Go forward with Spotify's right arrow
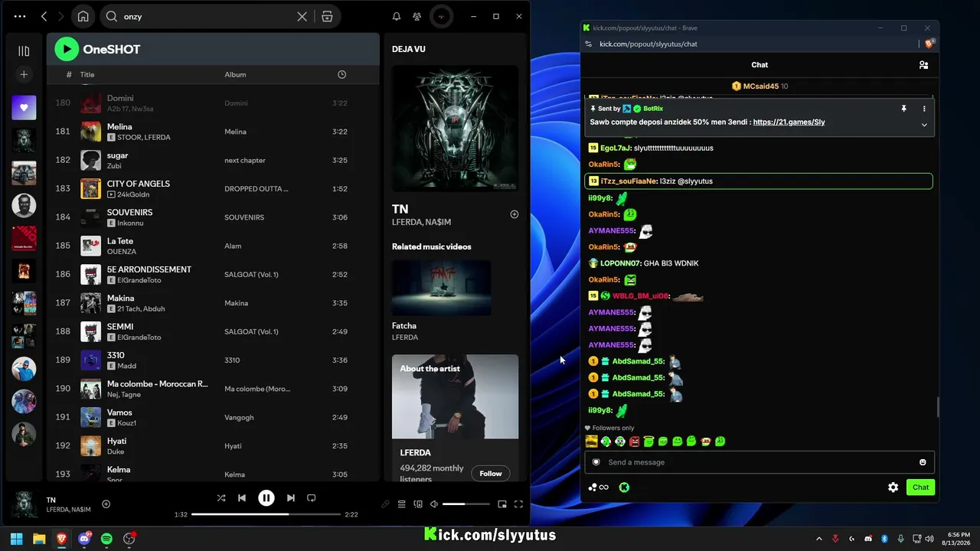This screenshot has width=980, height=551. (60, 16)
